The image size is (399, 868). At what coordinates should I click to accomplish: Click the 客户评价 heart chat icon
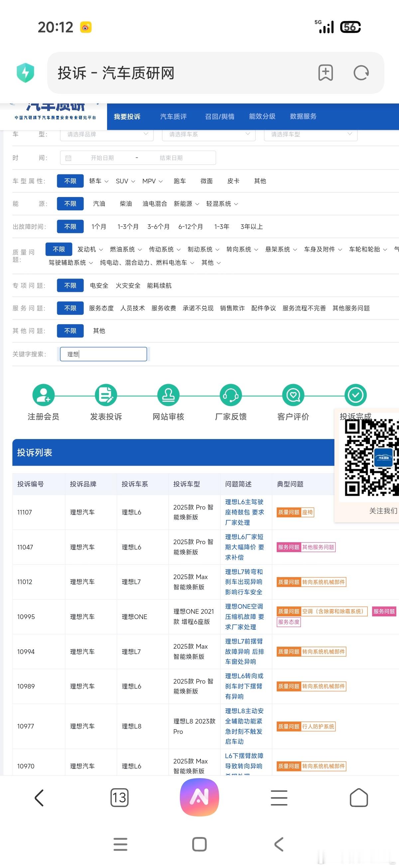293,395
